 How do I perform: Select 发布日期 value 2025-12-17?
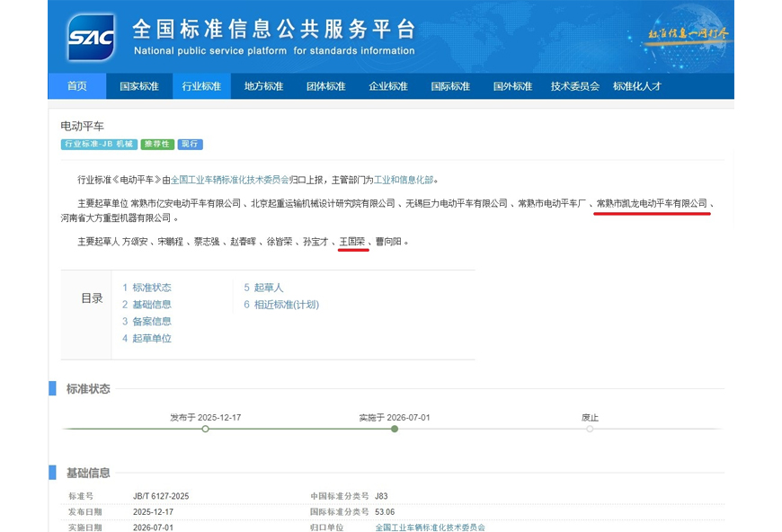[153, 511]
